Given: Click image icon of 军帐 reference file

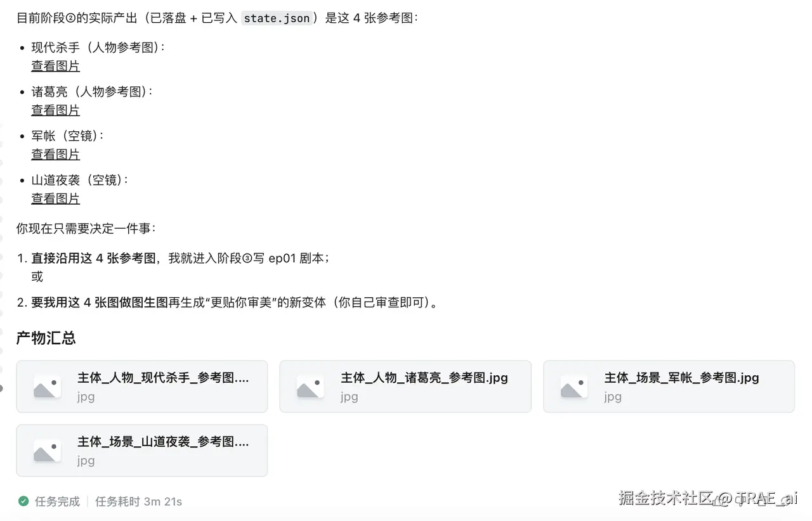Looking at the screenshot, I should click(x=574, y=386).
